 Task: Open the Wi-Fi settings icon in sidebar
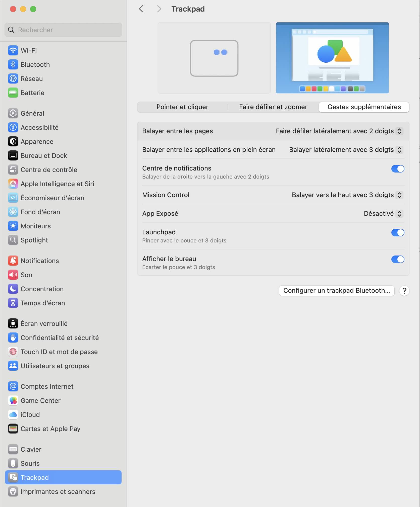pyautogui.click(x=13, y=50)
